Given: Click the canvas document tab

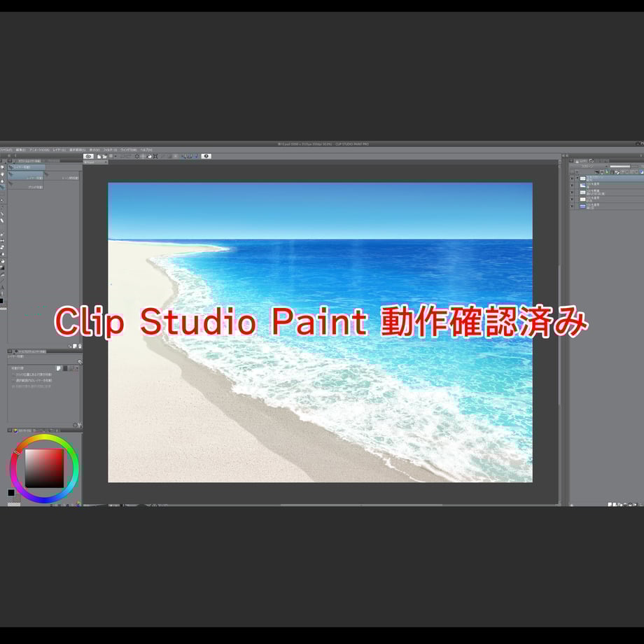Looking at the screenshot, I should click(x=95, y=162).
